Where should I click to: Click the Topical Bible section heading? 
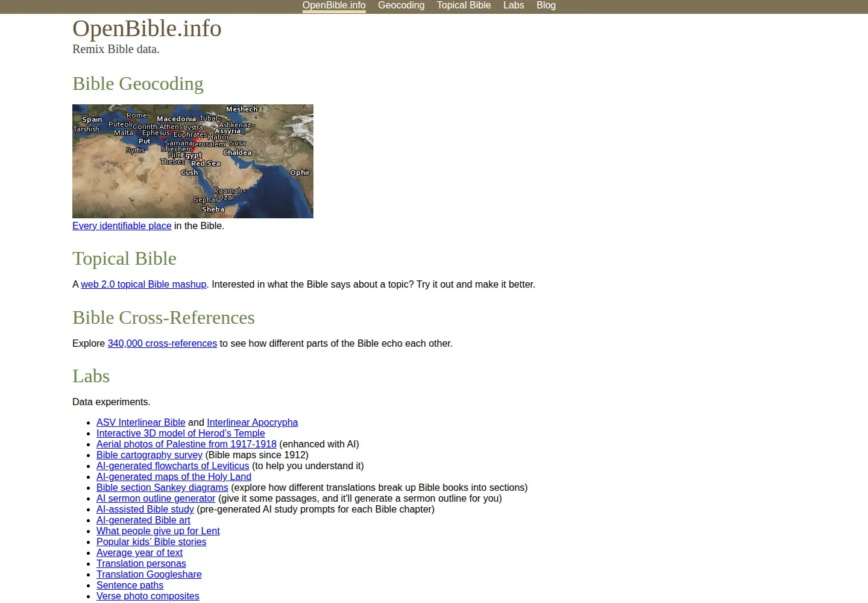[x=124, y=258]
